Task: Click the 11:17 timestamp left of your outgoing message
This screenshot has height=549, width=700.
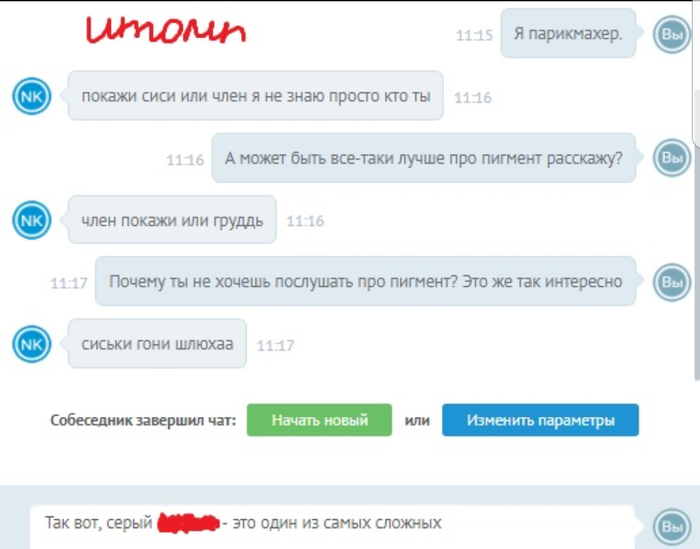Action: (x=69, y=283)
